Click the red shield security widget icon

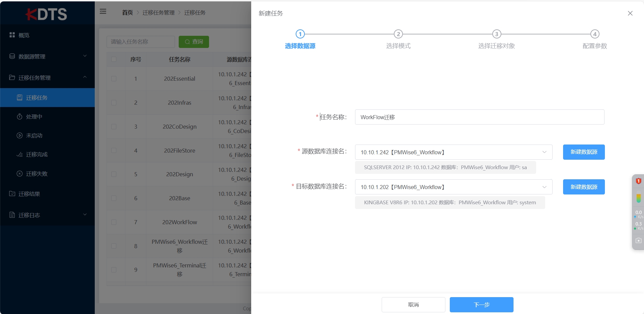638,181
